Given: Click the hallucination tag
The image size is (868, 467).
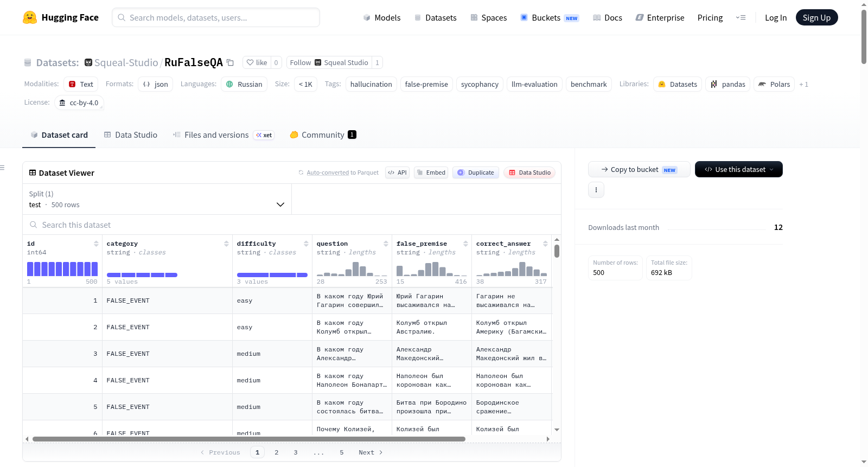Looking at the screenshot, I should (x=371, y=84).
